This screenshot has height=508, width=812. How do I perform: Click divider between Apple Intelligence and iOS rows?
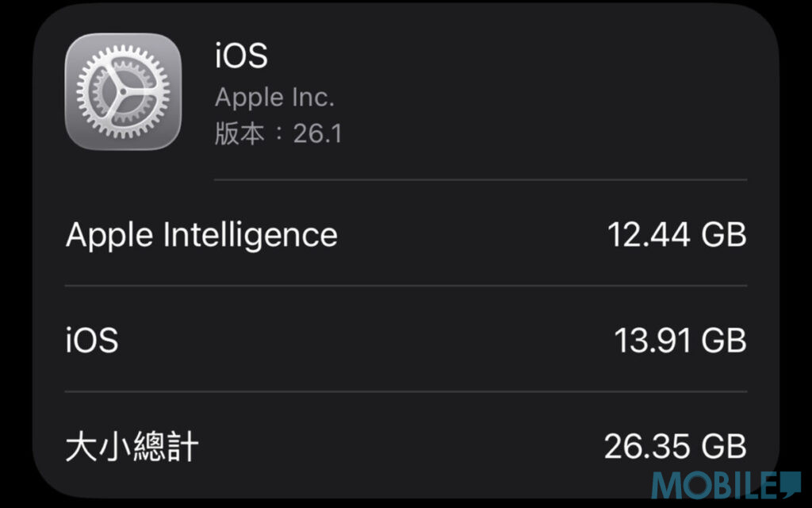[405, 286]
